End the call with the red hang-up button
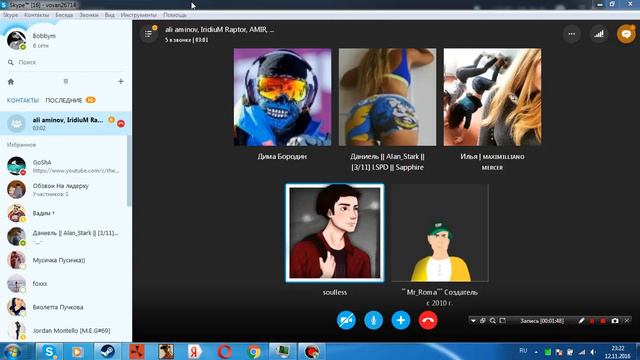 click(428, 320)
